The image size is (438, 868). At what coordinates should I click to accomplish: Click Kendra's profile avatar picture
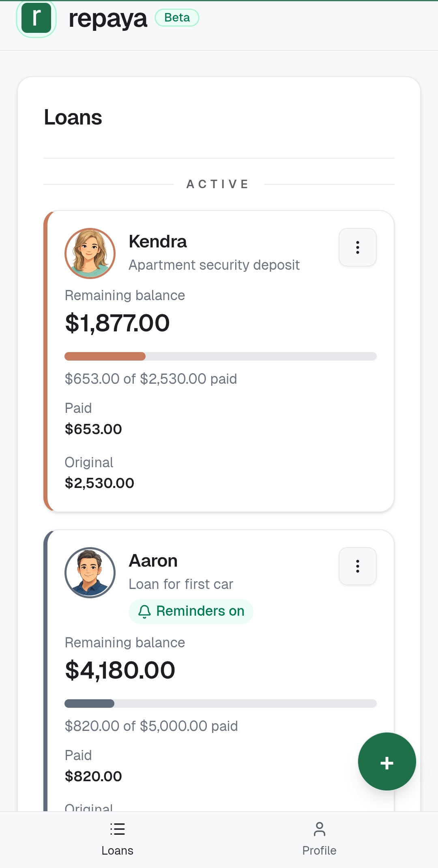pyautogui.click(x=90, y=253)
